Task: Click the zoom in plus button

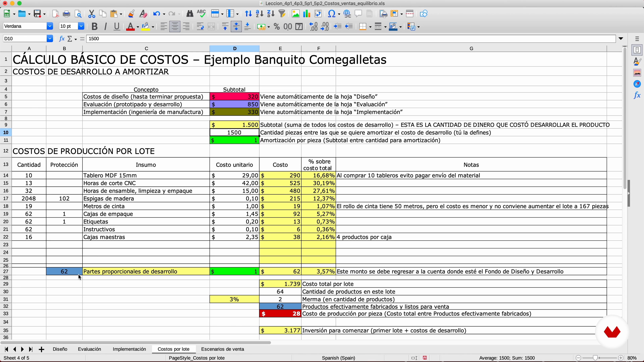Action: 621,358
